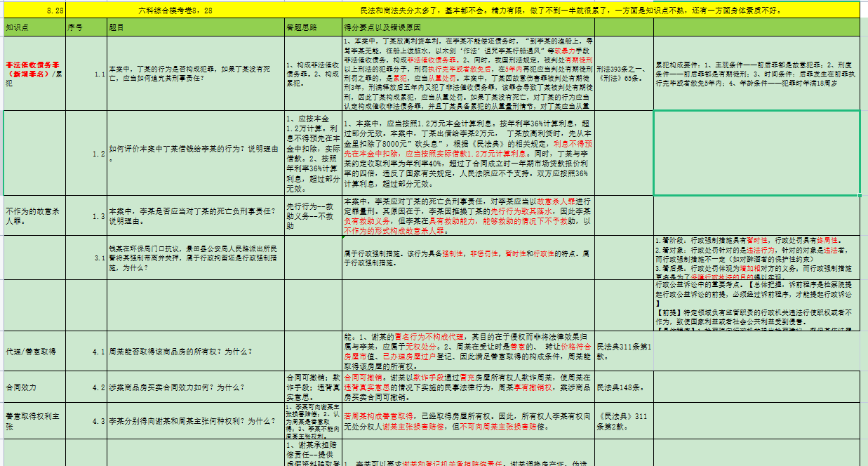Select the red "非法催收债务罪" knowledge point cell
The height and width of the screenshot is (466, 868).
tap(34, 74)
